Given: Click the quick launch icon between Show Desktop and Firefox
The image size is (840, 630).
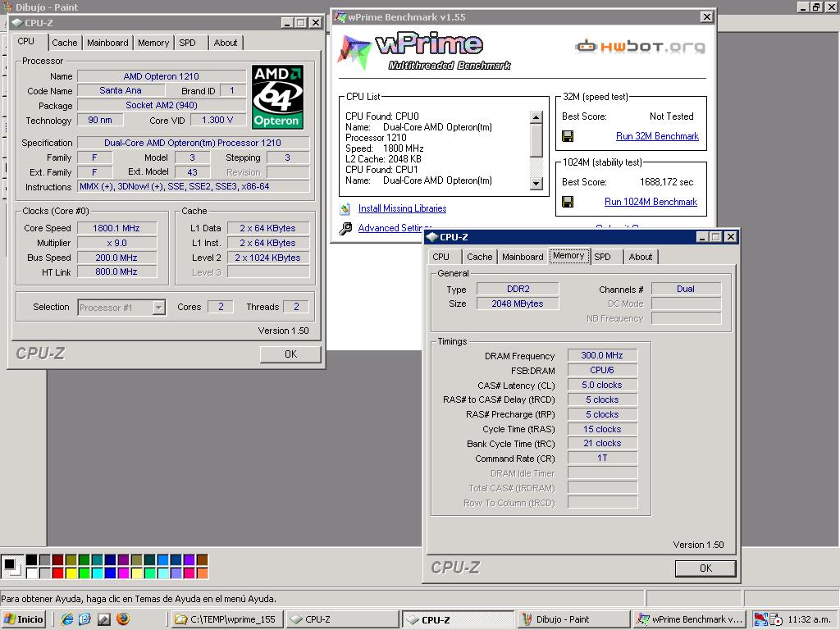Looking at the screenshot, I should coord(104,619).
